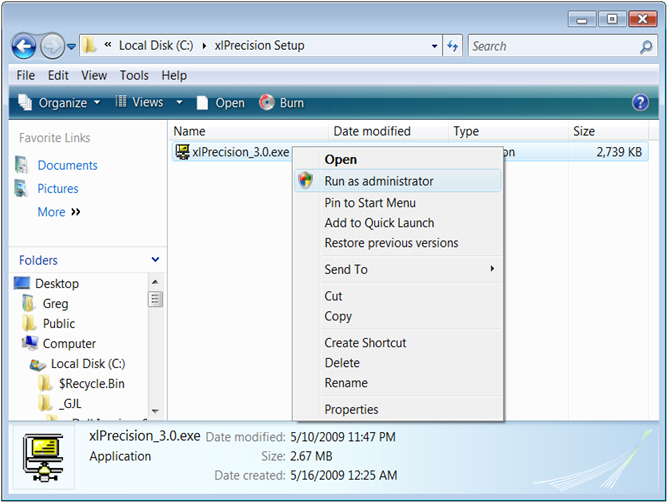668x503 pixels.
Task: Click the Views toolbar button
Action: click(140, 102)
